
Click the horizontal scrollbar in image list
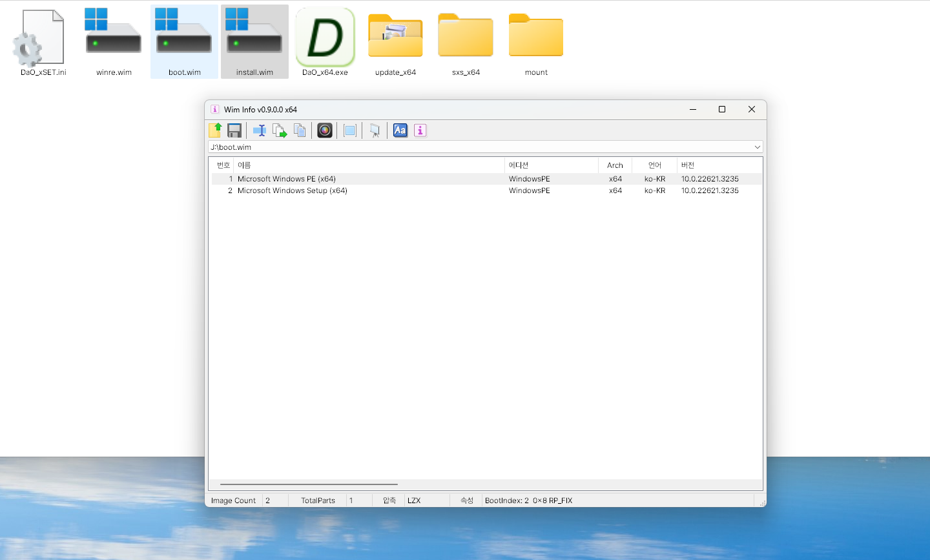309,484
